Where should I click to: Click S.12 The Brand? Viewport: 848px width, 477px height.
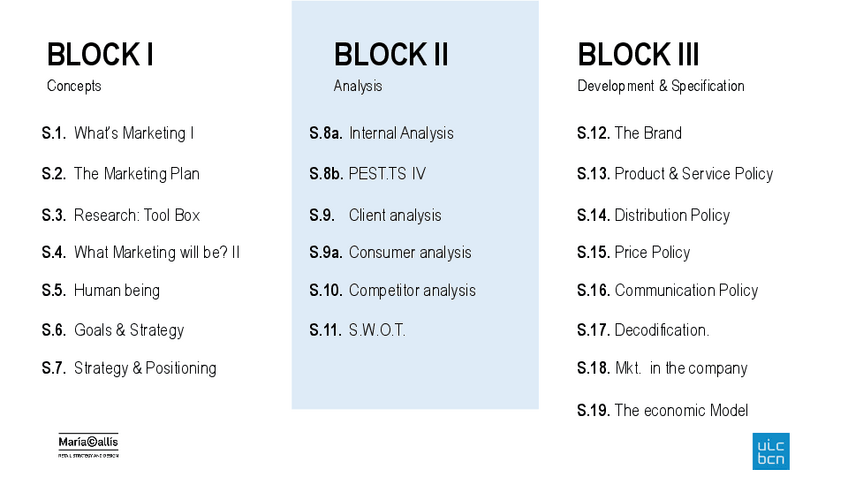click(x=629, y=133)
